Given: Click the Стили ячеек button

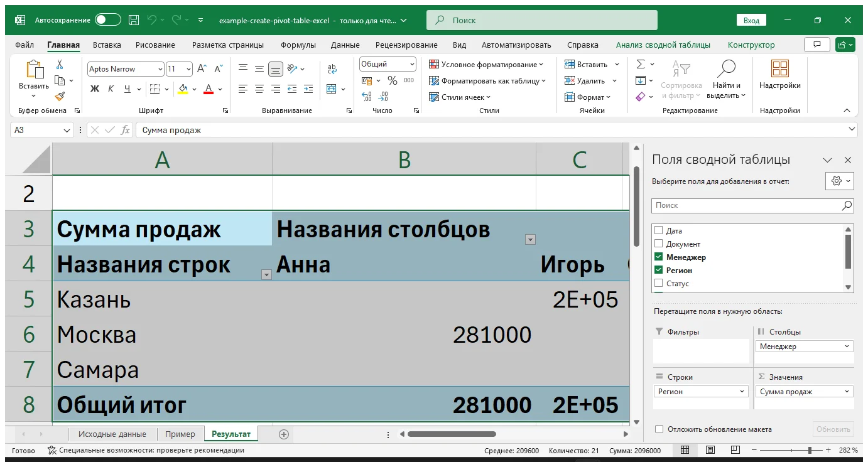Looking at the screenshot, I should tap(460, 97).
